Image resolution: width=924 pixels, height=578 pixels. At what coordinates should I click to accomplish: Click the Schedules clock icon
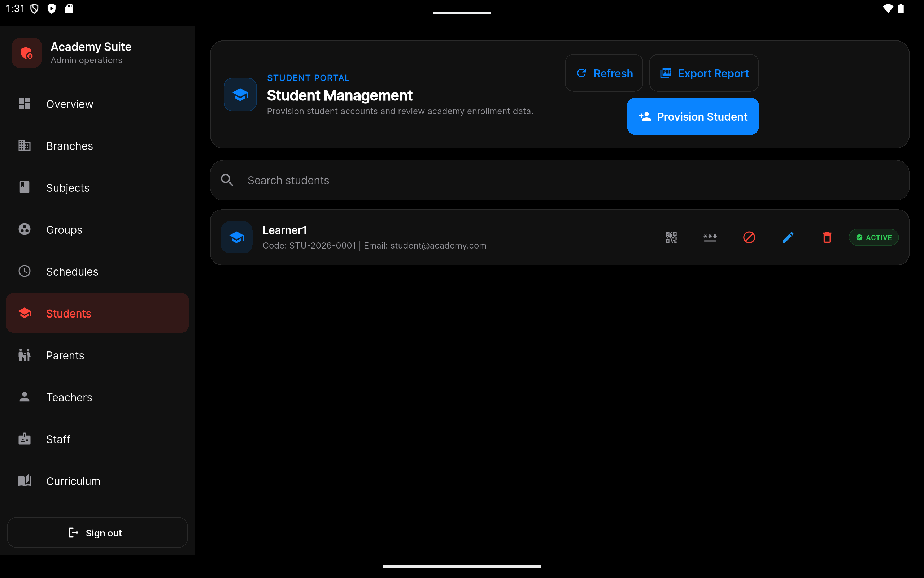(x=25, y=271)
